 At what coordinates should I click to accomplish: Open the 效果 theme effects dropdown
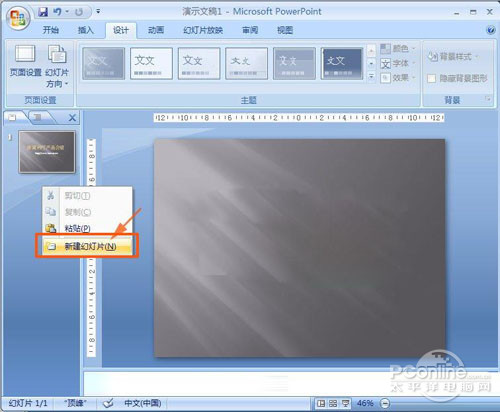tap(398, 78)
